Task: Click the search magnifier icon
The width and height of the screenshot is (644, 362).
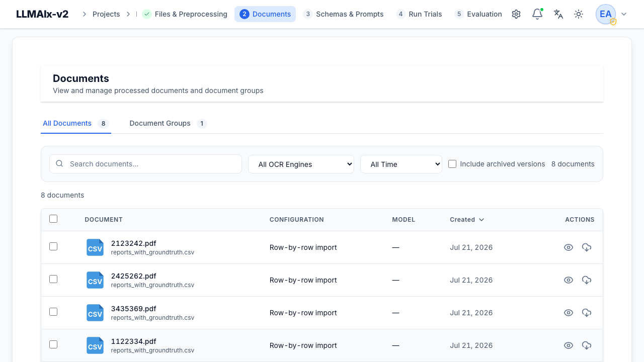Action: [59, 164]
